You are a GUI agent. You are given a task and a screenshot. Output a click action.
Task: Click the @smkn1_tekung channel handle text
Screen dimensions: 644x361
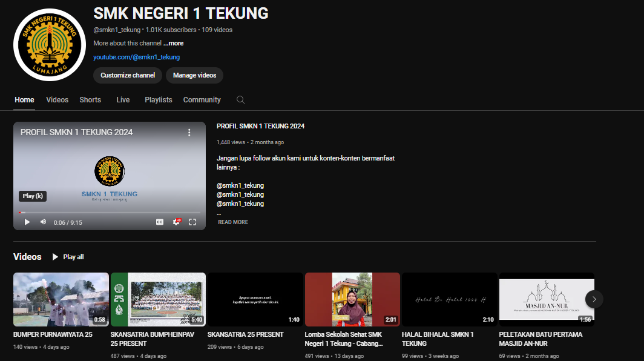117,30
